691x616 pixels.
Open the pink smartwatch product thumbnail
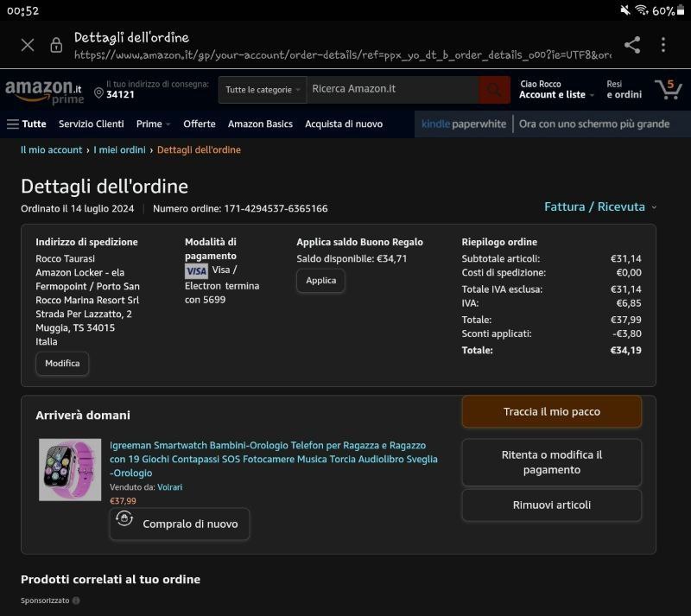pos(70,469)
